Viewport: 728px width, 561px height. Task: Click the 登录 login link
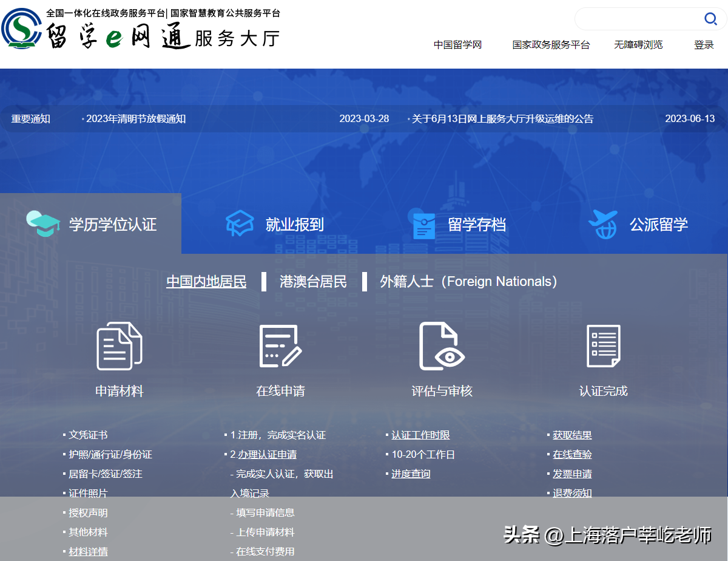[704, 44]
